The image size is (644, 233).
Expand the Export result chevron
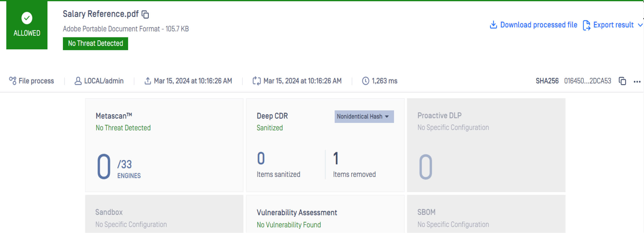[640, 25]
